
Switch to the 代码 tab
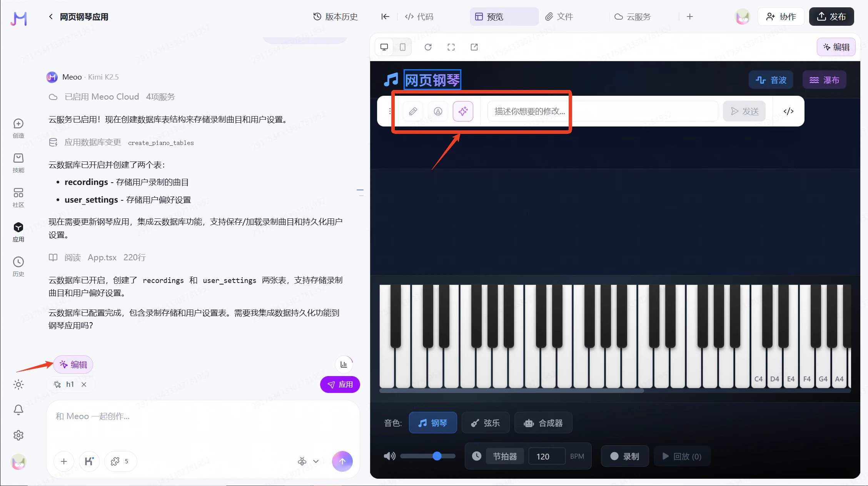pyautogui.click(x=419, y=17)
